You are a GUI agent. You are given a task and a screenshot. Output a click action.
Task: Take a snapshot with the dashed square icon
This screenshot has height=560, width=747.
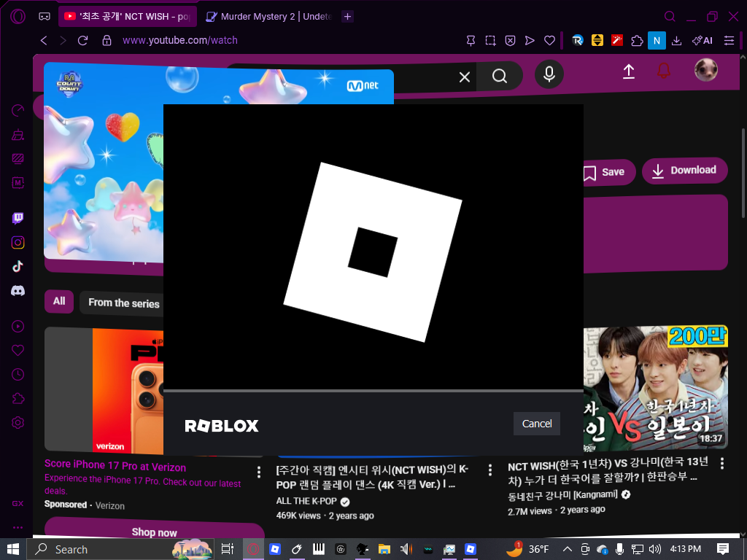tap(490, 41)
